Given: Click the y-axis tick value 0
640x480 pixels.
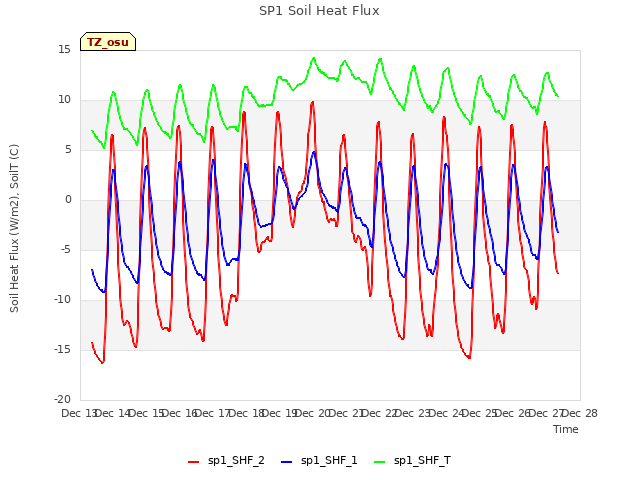Looking at the screenshot, I should [68, 200].
